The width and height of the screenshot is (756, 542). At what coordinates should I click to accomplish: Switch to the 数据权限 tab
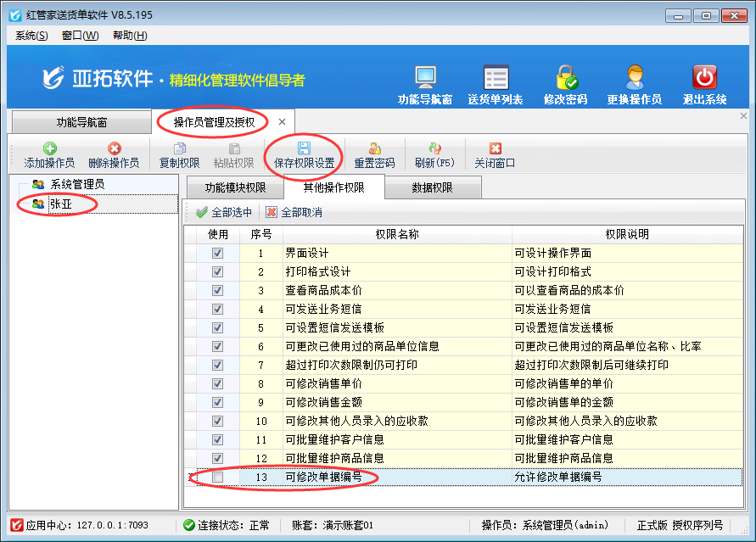432,188
